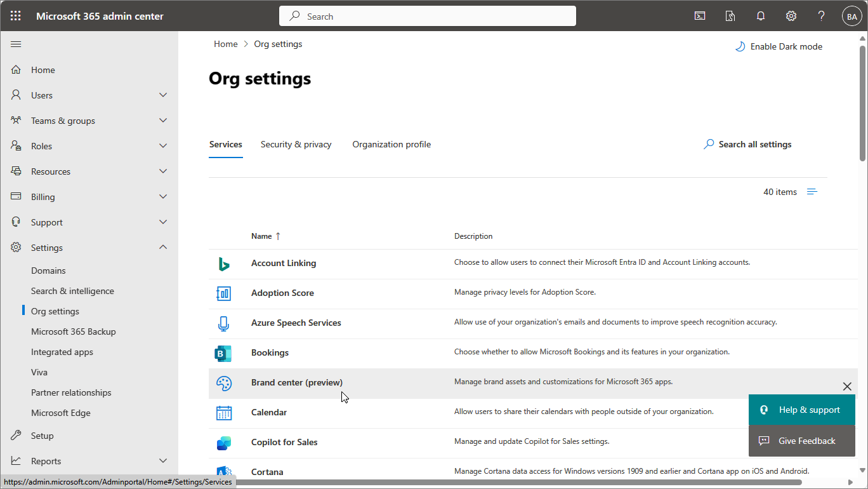Open the app launcher waffle icon
The width and height of the screenshot is (868, 489).
[x=15, y=15]
